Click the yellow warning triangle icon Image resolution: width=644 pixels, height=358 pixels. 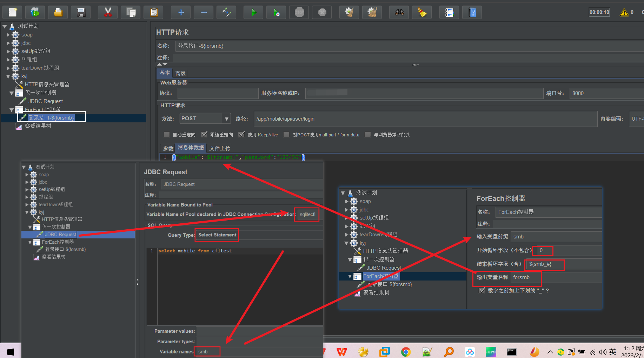pyautogui.click(x=624, y=12)
